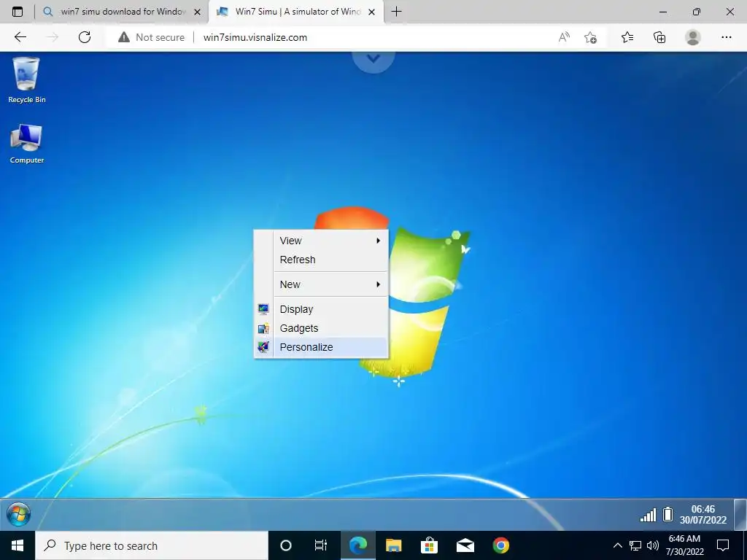Click the Show desktop strip in simulator taskbar

(740, 514)
